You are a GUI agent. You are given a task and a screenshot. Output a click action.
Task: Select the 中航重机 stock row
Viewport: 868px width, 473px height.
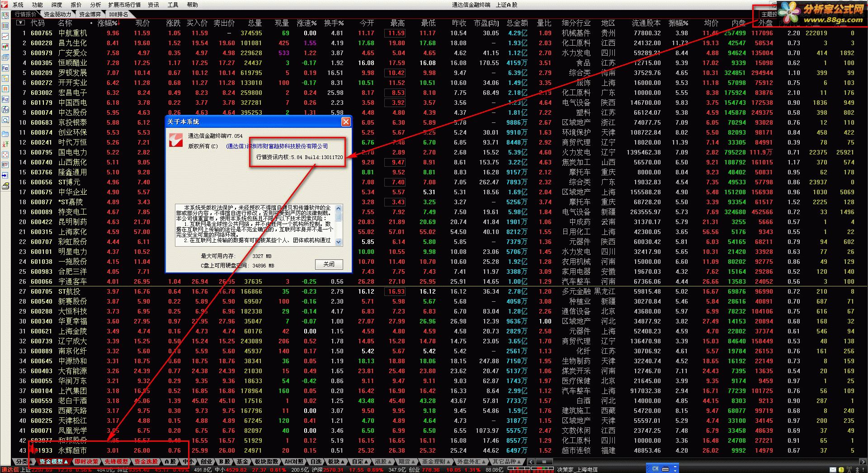(x=439, y=33)
